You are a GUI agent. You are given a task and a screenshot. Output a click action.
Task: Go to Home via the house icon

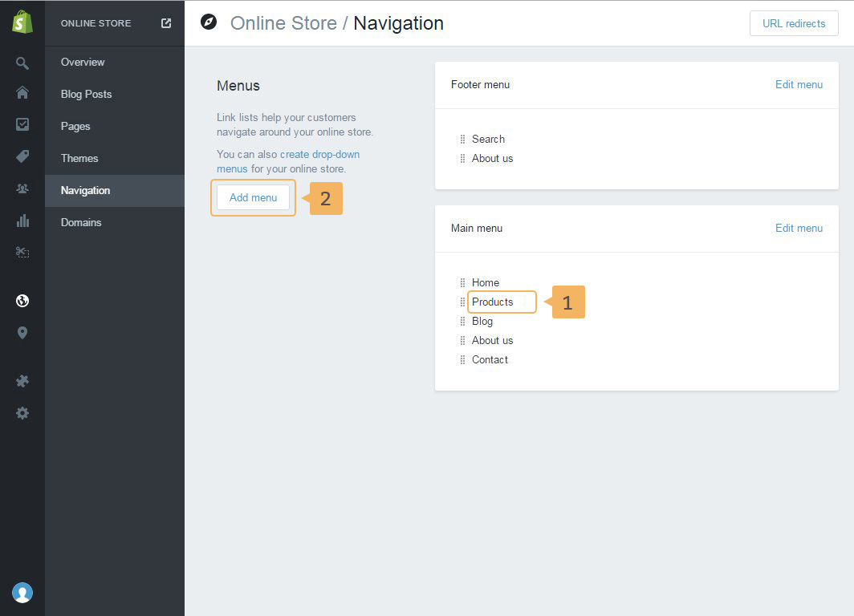click(22, 93)
